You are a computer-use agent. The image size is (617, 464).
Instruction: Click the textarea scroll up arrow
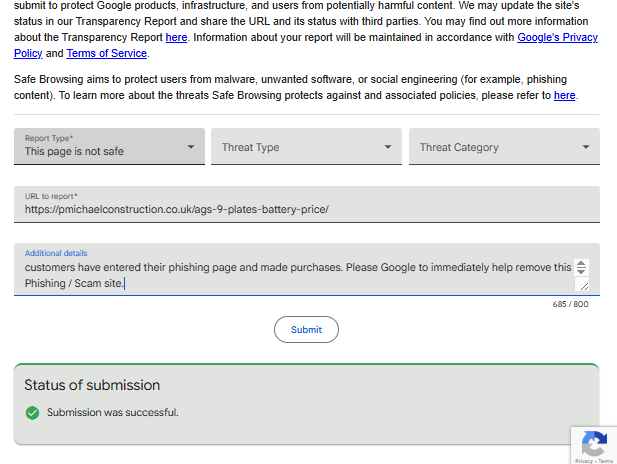pos(582,264)
